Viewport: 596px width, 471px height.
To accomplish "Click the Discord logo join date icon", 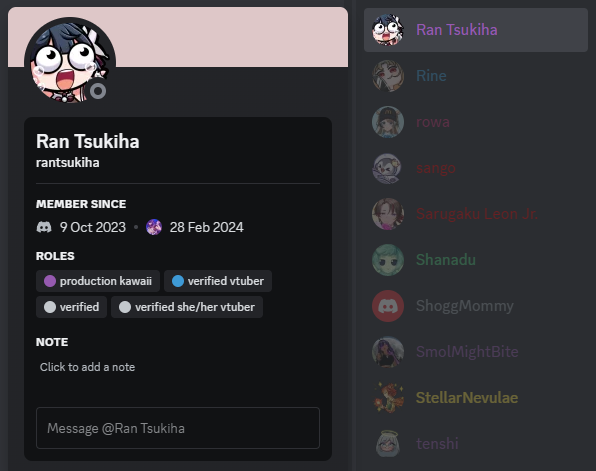I will (x=44, y=227).
